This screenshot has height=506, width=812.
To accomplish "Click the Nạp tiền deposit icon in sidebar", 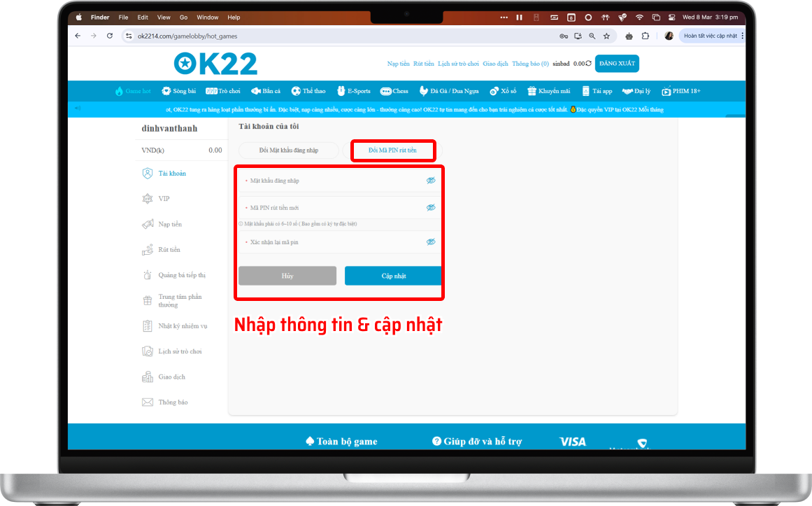I will point(147,225).
